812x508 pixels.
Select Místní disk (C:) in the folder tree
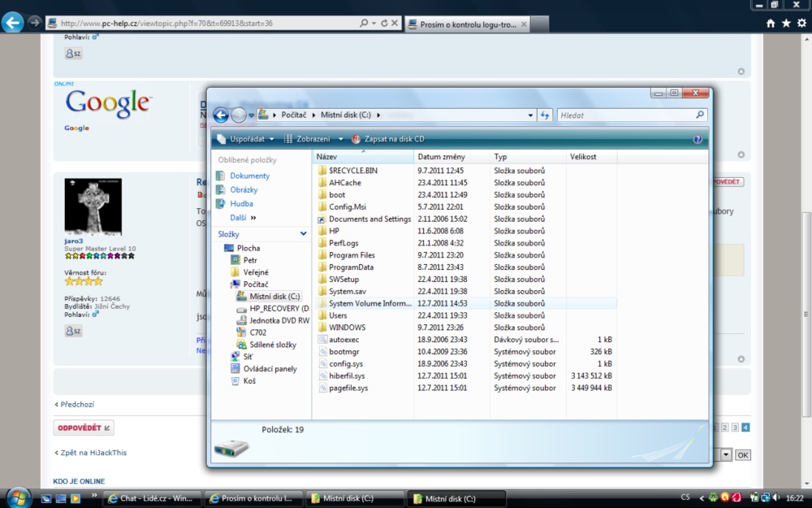269,297
